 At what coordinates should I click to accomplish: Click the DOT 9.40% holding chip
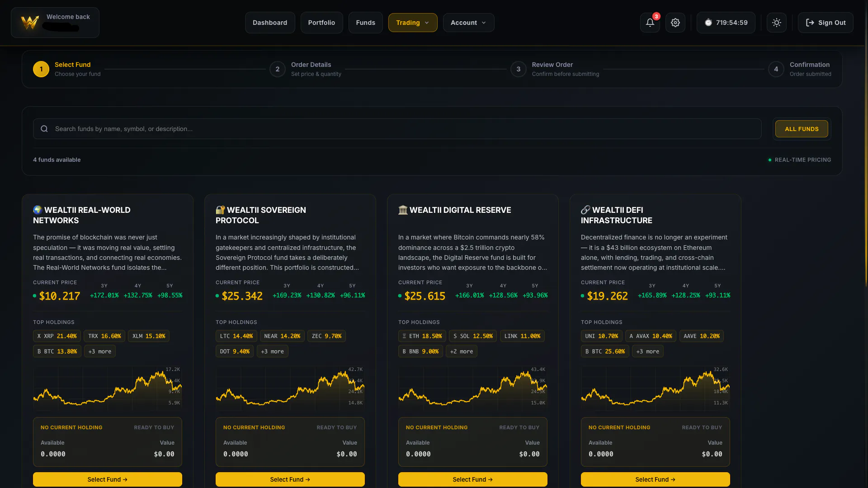[235, 351]
